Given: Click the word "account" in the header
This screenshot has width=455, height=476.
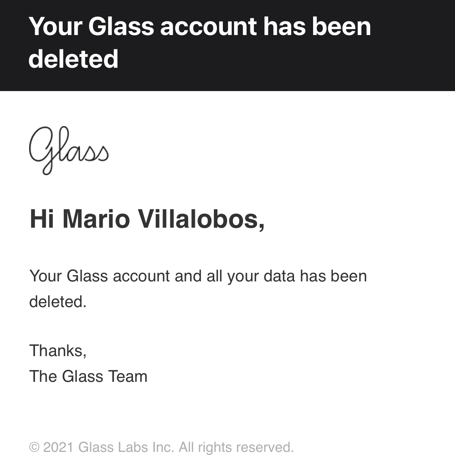Looking at the screenshot, I should pyautogui.click(x=208, y=26).
